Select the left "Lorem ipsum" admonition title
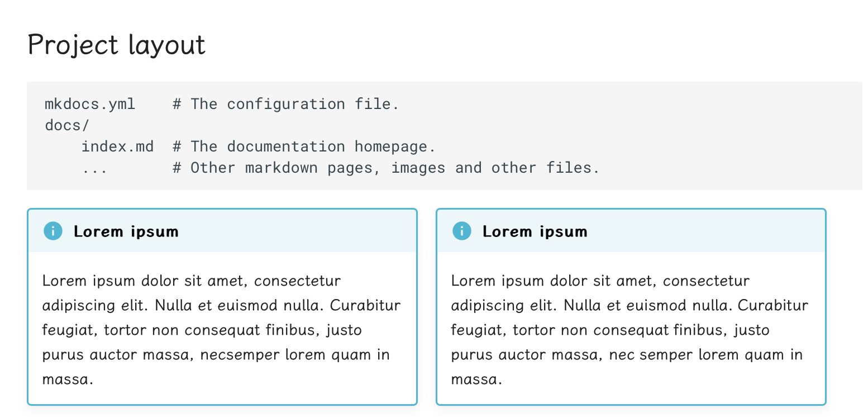Image resolution: width=868 pixels, height=417 pixels. pyautogui.click(x=126, y=231)
